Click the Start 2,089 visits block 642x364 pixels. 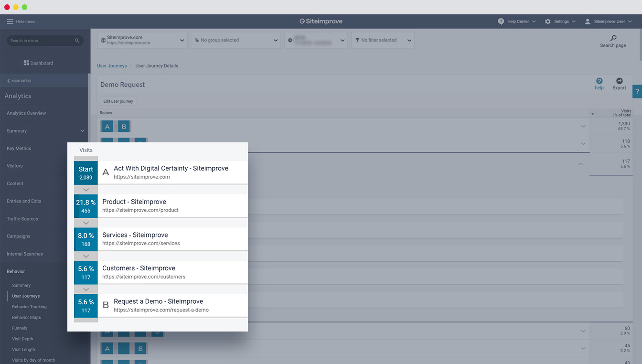coord(86,173)
